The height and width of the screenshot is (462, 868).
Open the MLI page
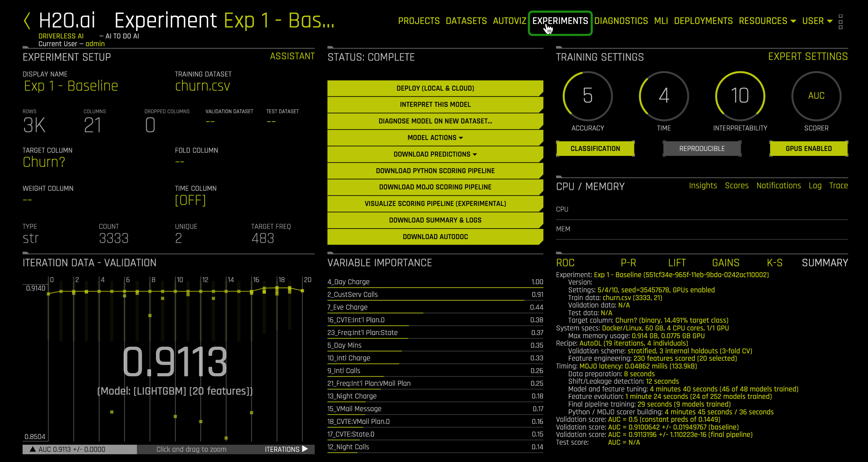pyautogui.click(x=661, y=21)
